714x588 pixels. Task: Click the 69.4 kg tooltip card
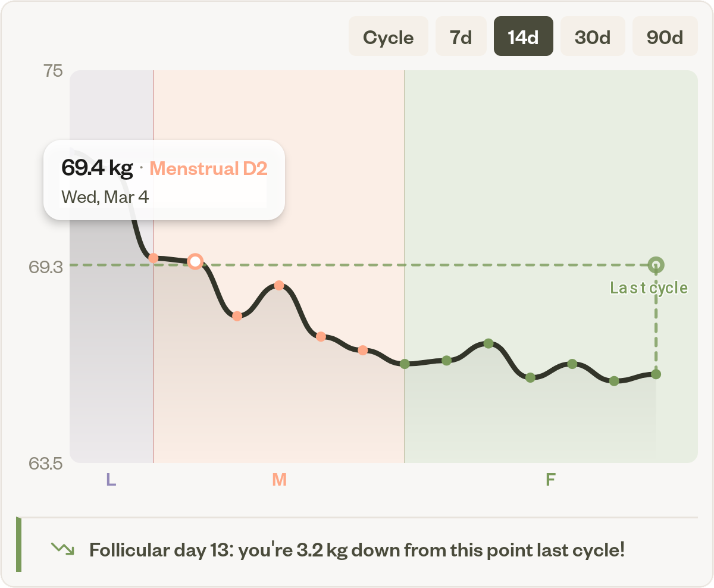tap(164, 180)
